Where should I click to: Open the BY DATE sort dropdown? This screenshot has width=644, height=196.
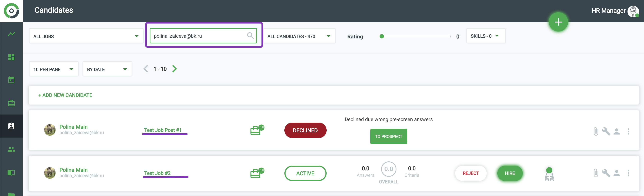tap(107, 69)
